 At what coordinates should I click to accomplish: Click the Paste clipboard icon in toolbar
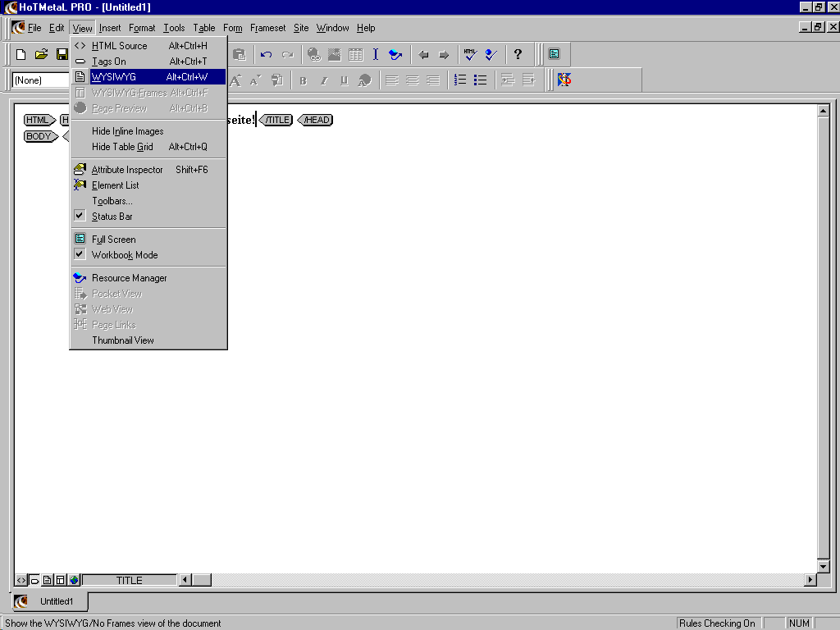pos(239,54)
